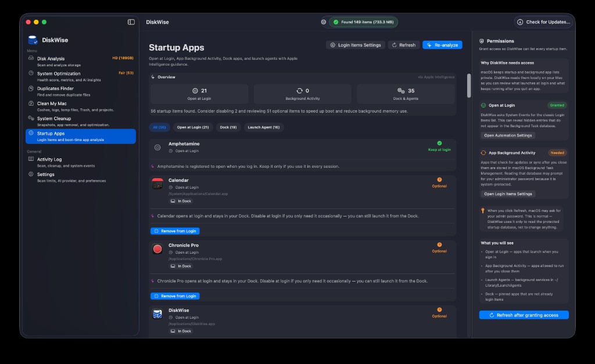This screenshot has height=364, width=595.
Task: Remove Calendar from Login
Action: [x=175, y=231]
